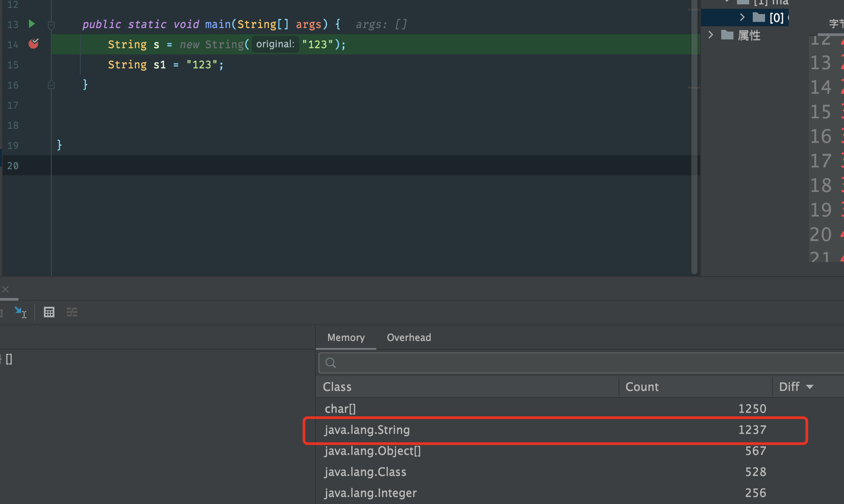
Task: Expand the 属性 folder node
Action: 711,35
